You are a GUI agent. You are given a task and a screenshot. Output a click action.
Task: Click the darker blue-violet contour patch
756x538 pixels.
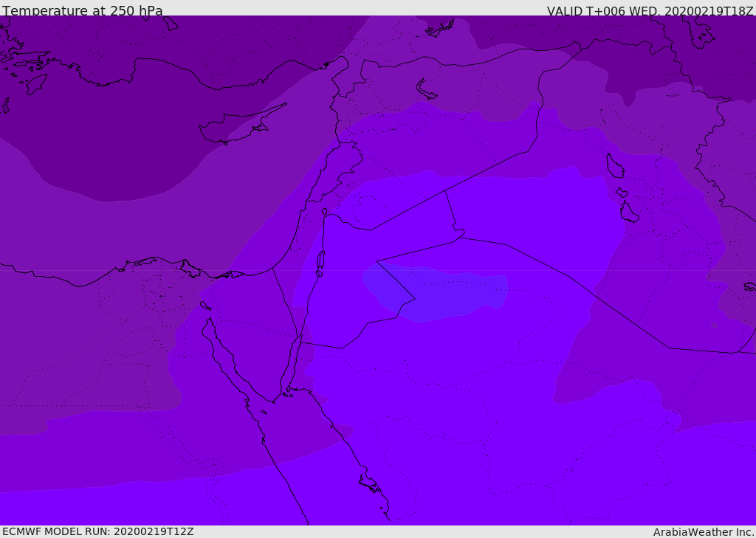(x=436, y=292)
